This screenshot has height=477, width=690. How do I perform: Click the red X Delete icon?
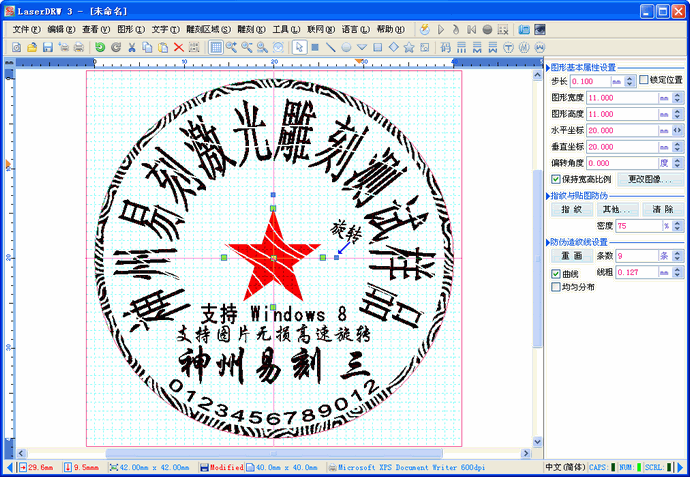[179, 47]
